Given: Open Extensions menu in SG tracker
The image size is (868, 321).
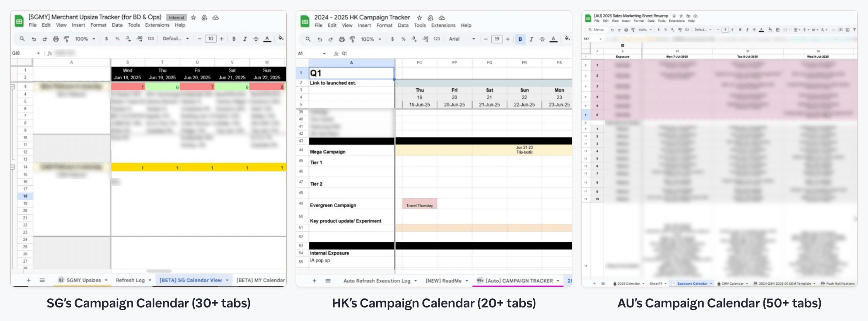Looking at the screenshot, I should [157, 25].
